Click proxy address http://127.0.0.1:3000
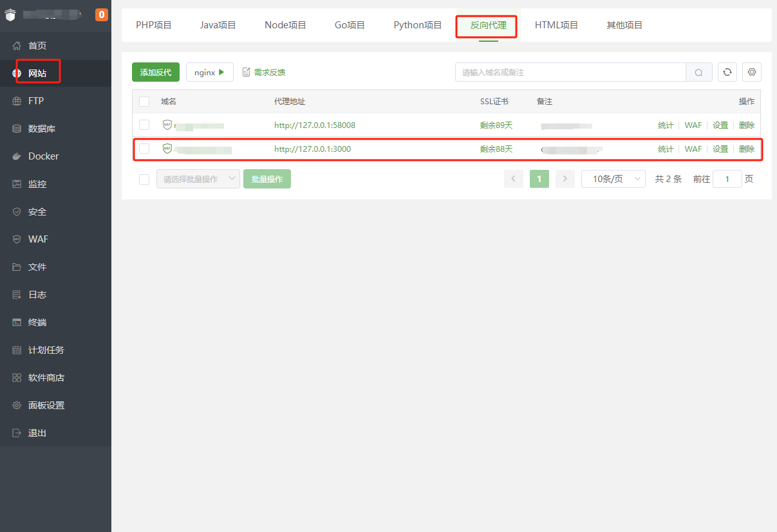Screen dimensions: 777x532 pos(312,149)
